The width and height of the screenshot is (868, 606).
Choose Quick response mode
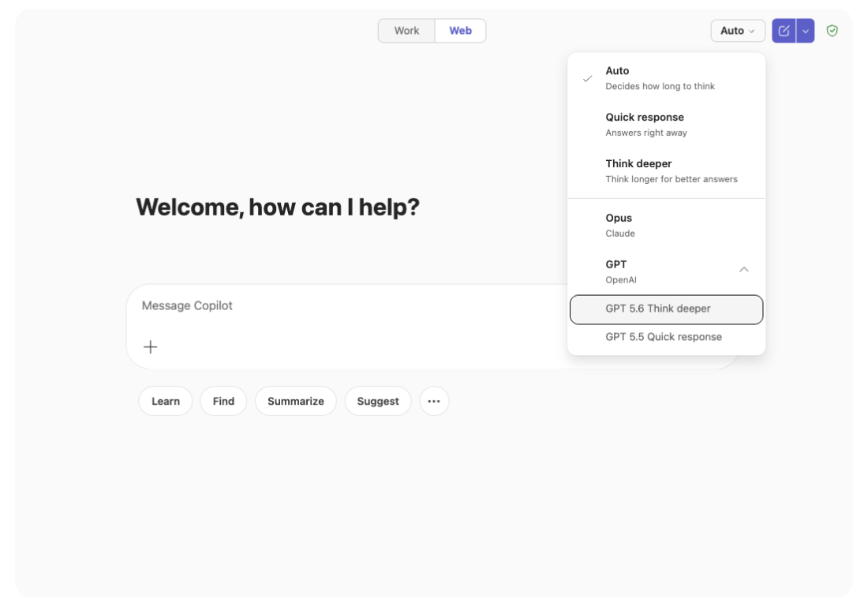(x=667, y=125)
